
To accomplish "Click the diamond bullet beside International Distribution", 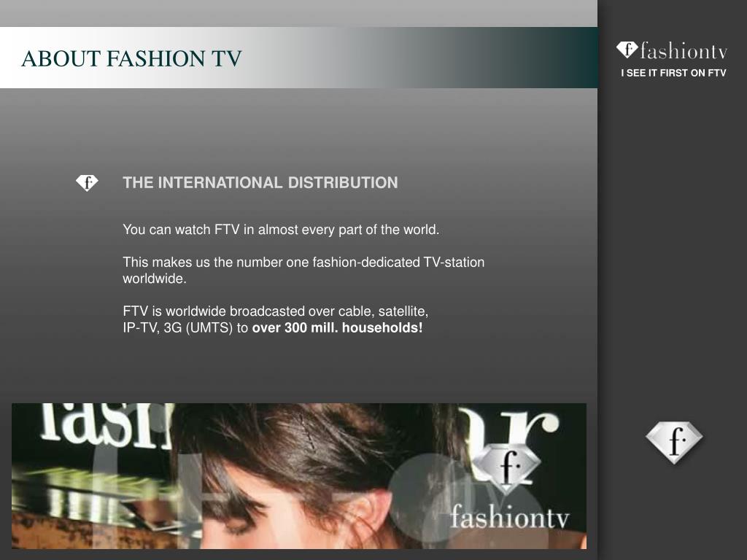I will click(88, 182).
